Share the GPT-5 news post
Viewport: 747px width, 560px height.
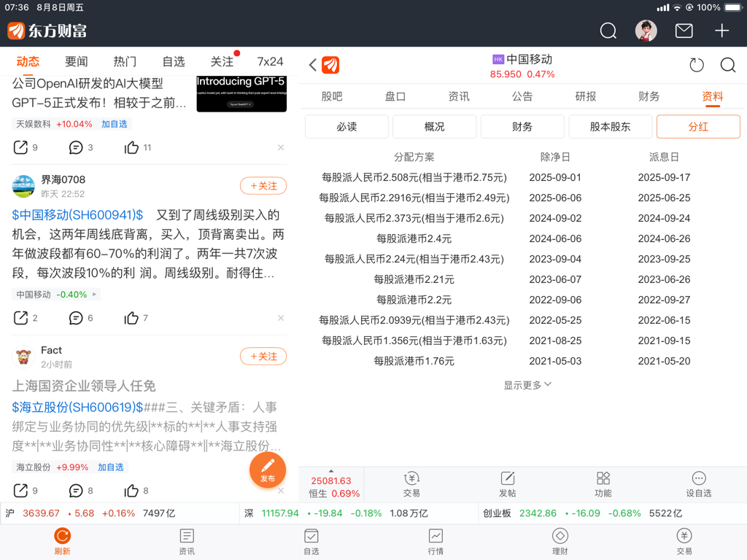click(x=20, y=147)
